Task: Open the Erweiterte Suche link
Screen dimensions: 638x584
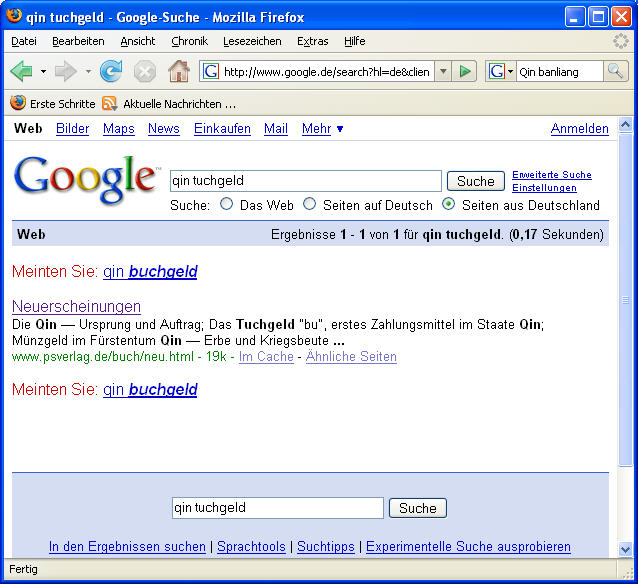Action: (x=552, y=175)
